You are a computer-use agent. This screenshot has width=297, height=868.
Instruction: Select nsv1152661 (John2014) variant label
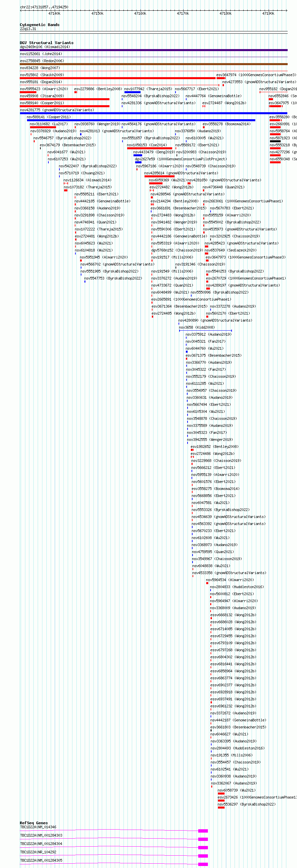click(x=41, y=54)
